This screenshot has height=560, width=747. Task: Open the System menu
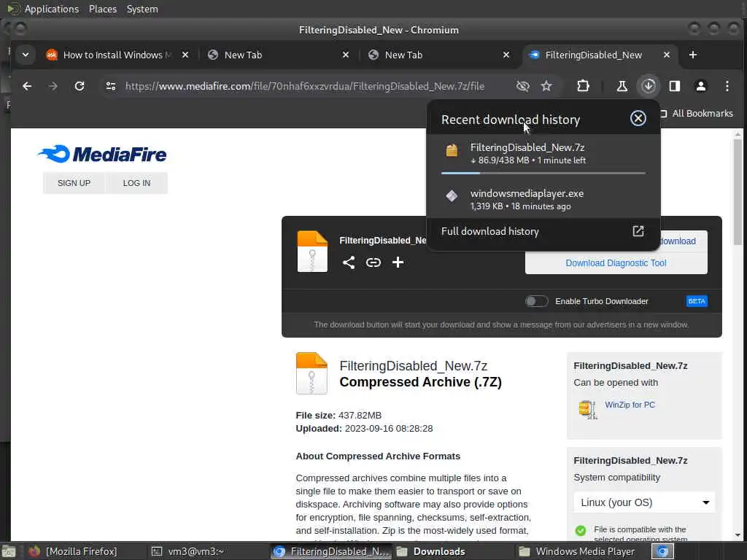click(x=142, y=9)
